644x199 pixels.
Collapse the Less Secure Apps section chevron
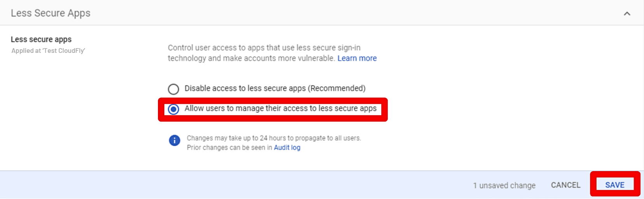click(627, 14)
